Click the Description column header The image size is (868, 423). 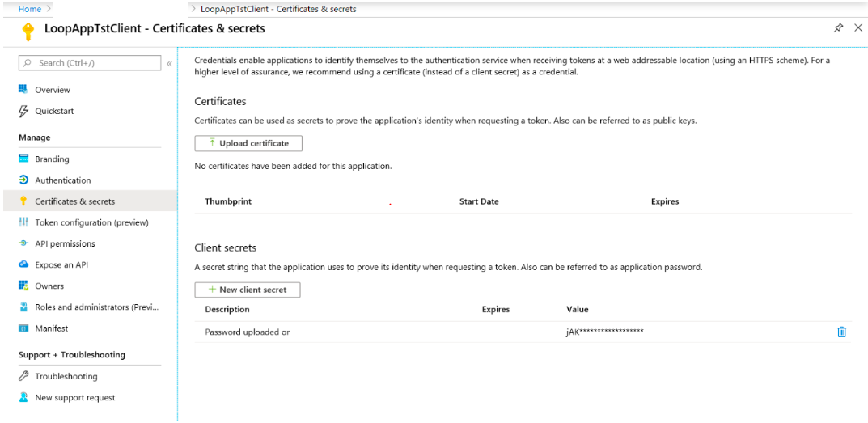coord(227,309)
